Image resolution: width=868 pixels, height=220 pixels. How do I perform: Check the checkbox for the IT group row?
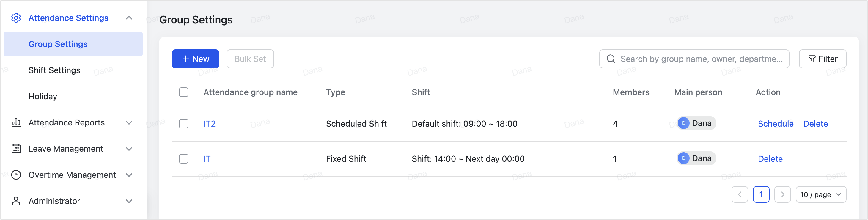(184, 159)
